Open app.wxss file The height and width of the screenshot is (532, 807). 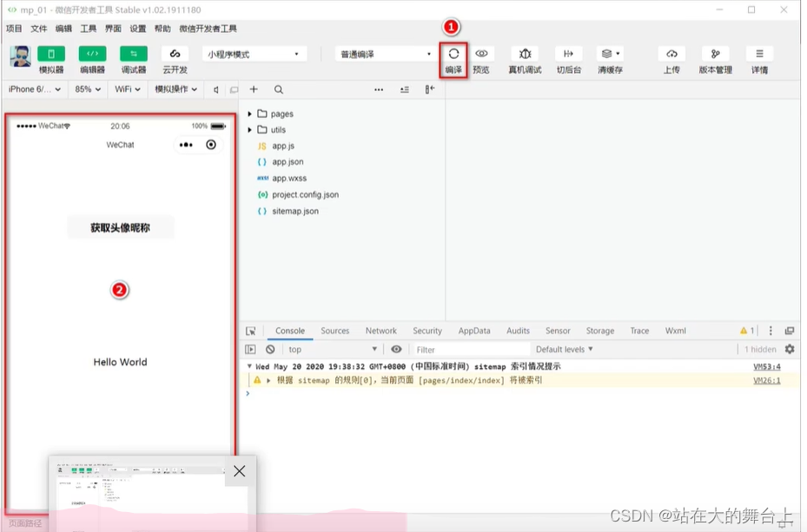click(x=288, y=179)
